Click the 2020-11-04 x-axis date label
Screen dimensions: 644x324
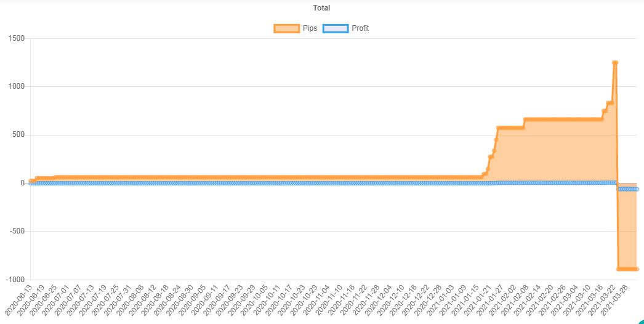tap(316, 300)
